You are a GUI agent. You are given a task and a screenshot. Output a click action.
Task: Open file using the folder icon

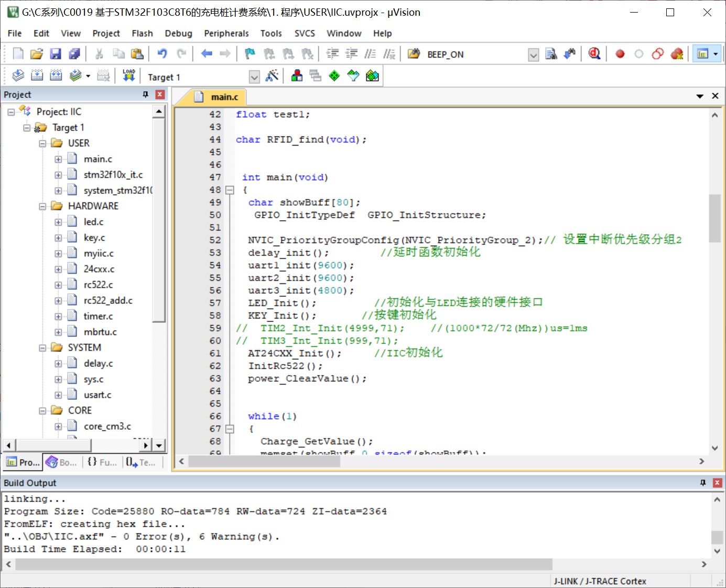[x=36, y=53]
